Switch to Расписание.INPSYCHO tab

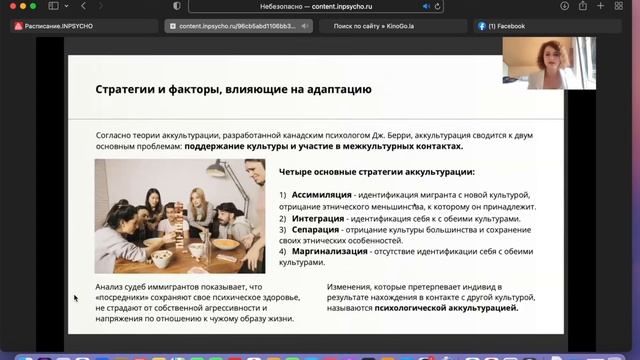coord(83,26)
